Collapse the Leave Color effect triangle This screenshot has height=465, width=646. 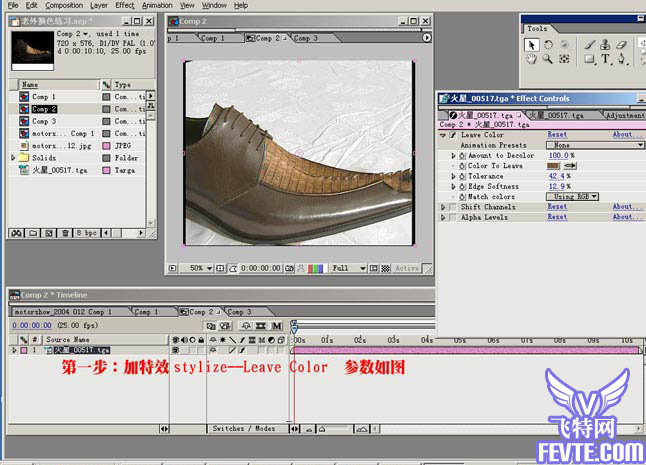tap(443, 135)
